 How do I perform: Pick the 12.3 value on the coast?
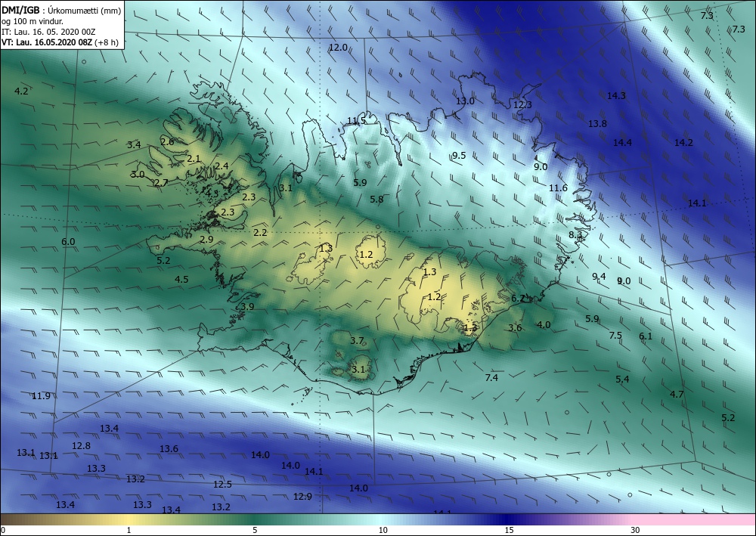point(522,104)
